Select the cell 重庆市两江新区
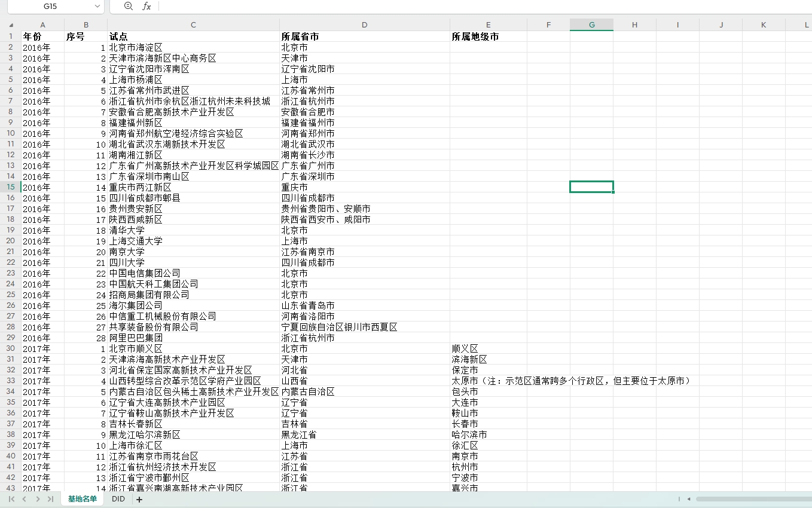Screen dimensions: 812x508 pos(194,187)
